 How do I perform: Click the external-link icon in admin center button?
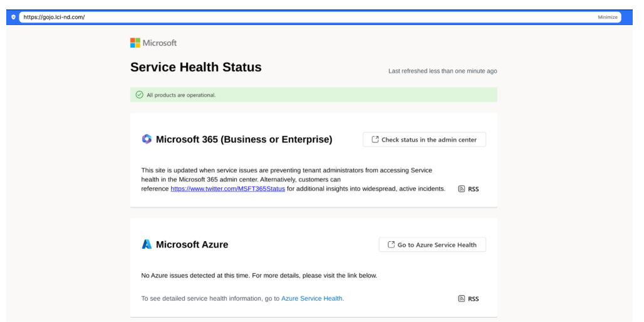point(375,139)
